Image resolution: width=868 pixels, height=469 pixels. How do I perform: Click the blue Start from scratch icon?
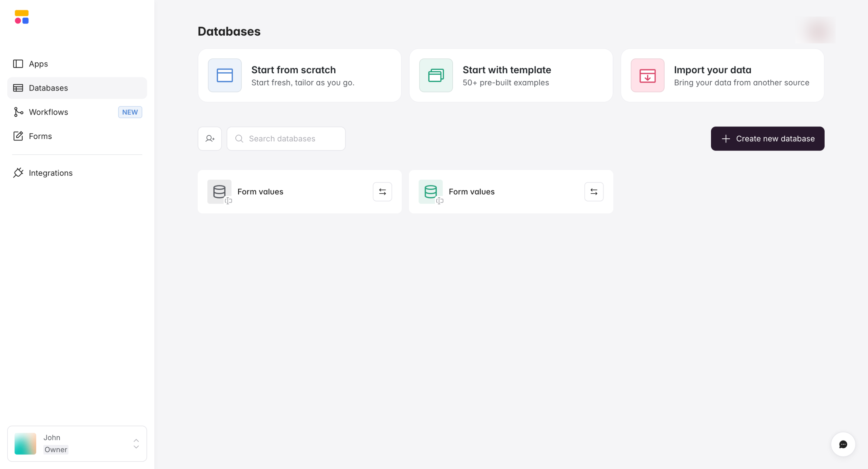tap(224, 75)
